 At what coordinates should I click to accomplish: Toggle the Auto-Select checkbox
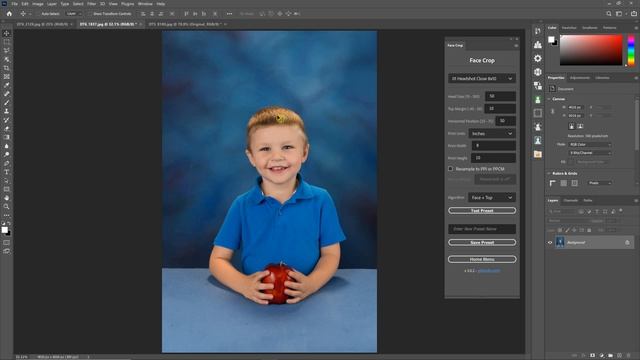pos(39,13)
